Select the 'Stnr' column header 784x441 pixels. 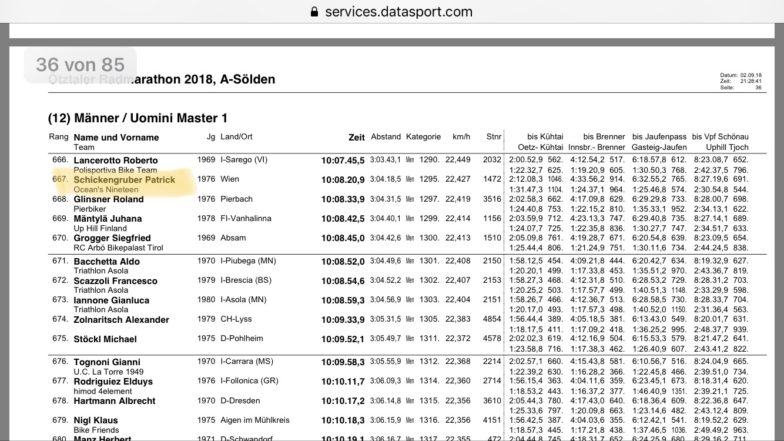coord(494,136)
